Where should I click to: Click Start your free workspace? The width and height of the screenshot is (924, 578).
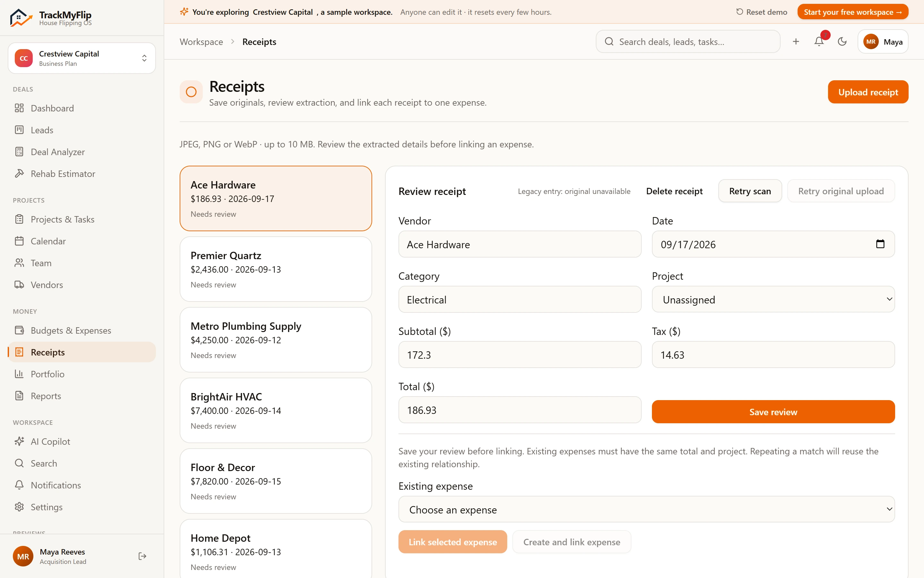tap(852, 12)
